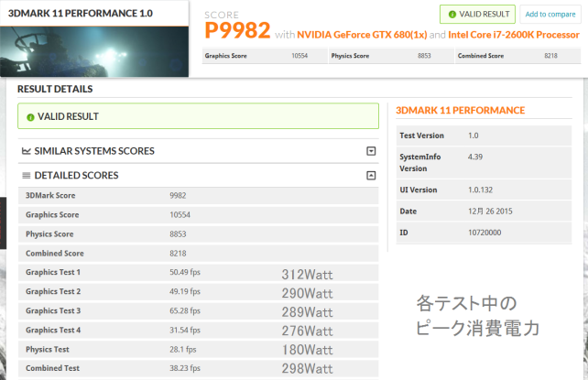Click the orange 3DMARK 11 PERFORMANCE heading
The image size is (588, 380).
point(460,111)
